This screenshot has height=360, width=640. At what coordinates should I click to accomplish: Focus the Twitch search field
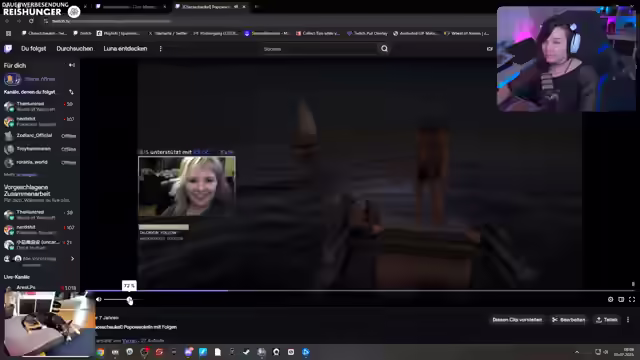(x=320, y=49)
